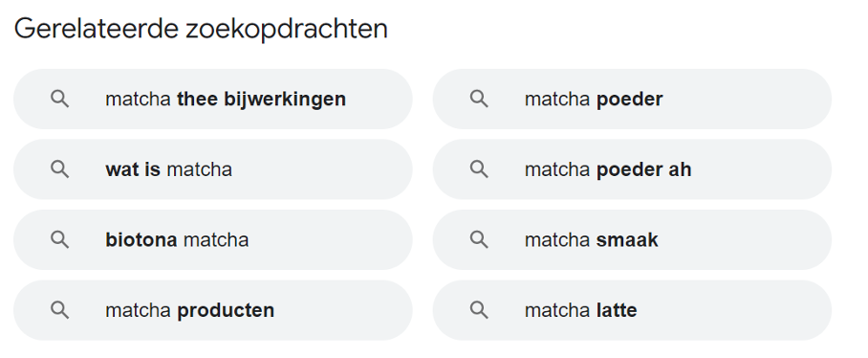Open the 'wat is matcha' related search

pos(168,169)
